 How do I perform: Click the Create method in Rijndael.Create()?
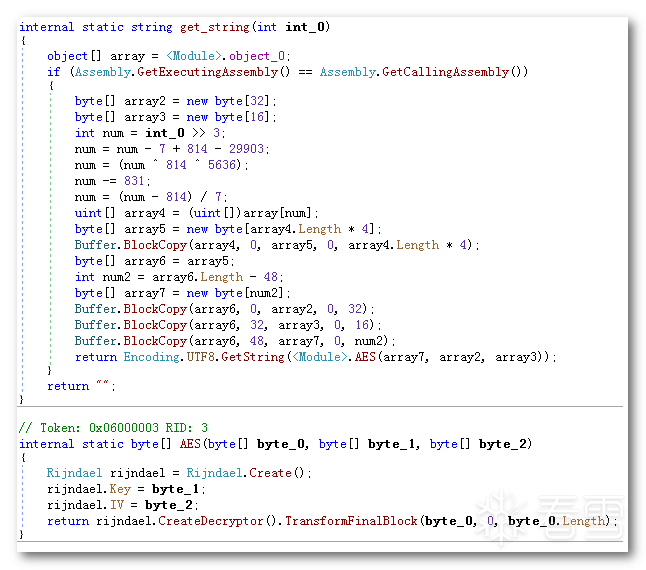[270, 473]
